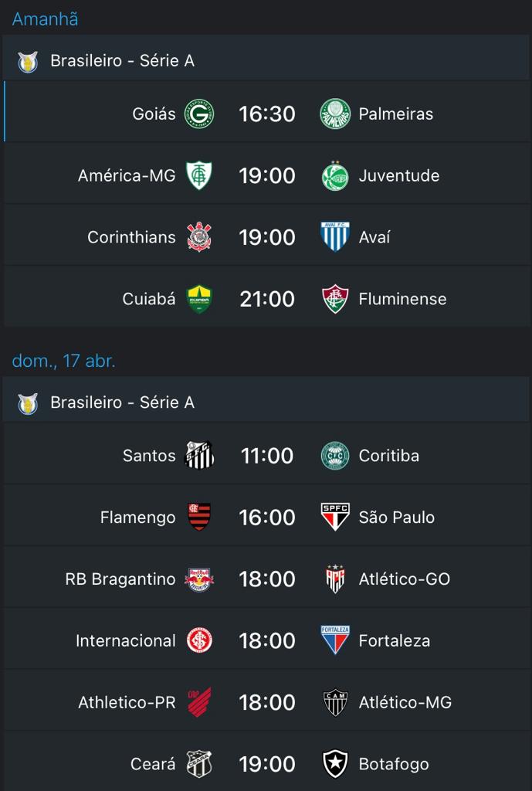This screenshot has width=532, height=791.
Task: Open the Cuiabá vs Fluminense 21:00 match
Action: coord(266,299)
